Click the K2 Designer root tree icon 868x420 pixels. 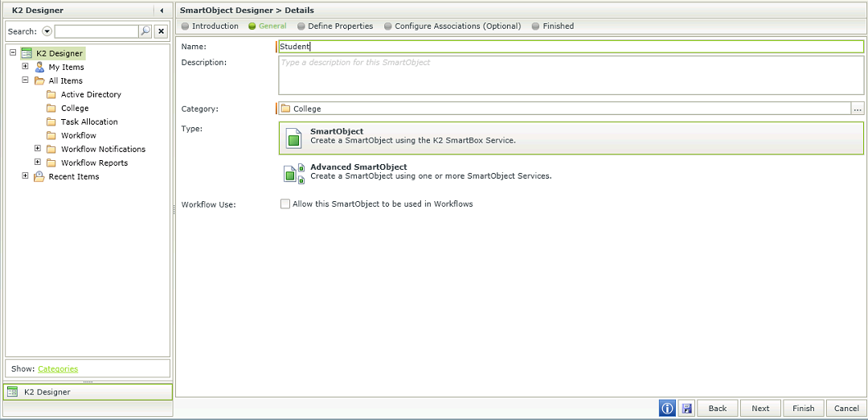(x=26, y=53)
